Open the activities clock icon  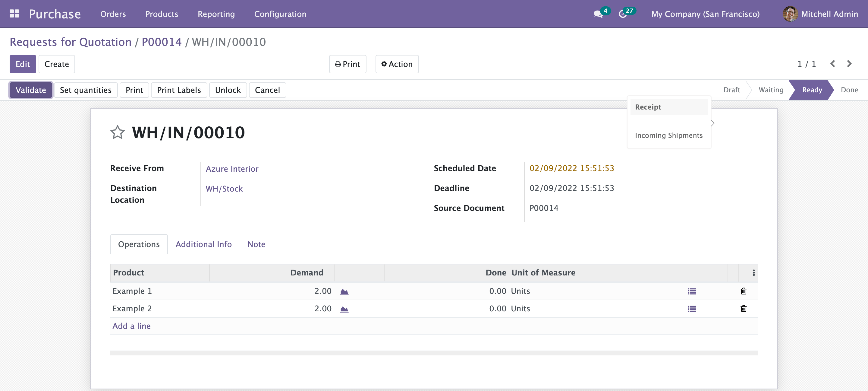coord(623,14)
